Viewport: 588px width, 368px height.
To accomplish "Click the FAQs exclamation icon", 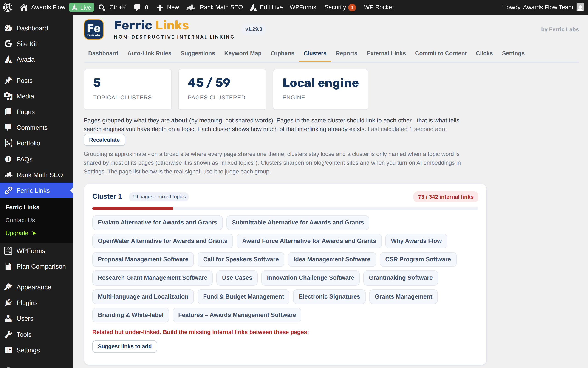I will tap(8, 159).
